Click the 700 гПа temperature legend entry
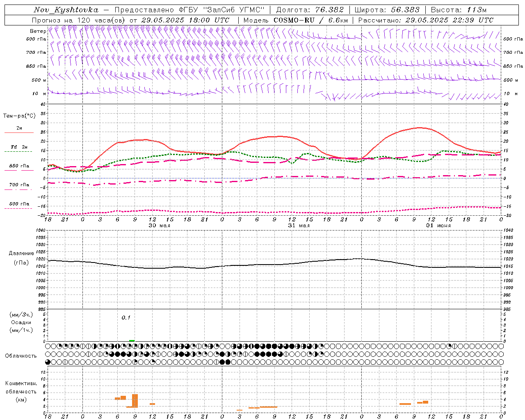The height and width of the screenshot is (420, 525). pos(19,185)
